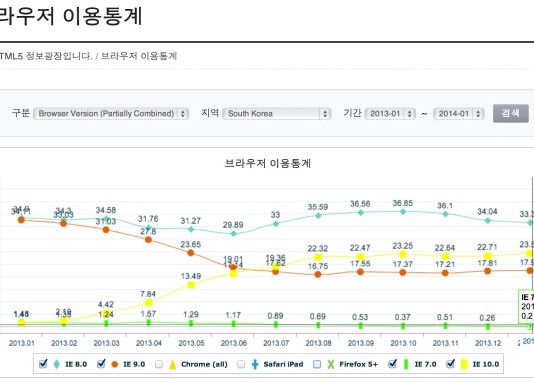Click the IE 7.0 green bar legend icon
Image resolution: width=534 pixels, height=383 pixels.
406,364
